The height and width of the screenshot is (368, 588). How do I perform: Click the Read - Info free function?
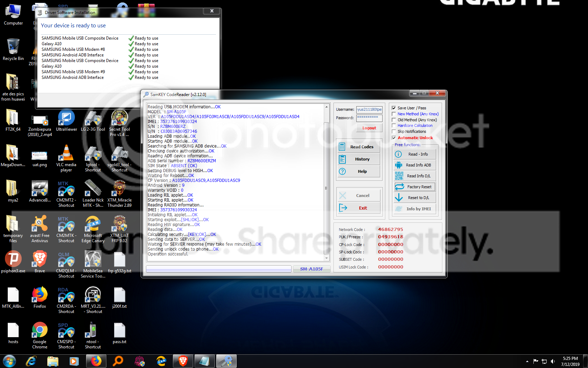pos(415,154)
